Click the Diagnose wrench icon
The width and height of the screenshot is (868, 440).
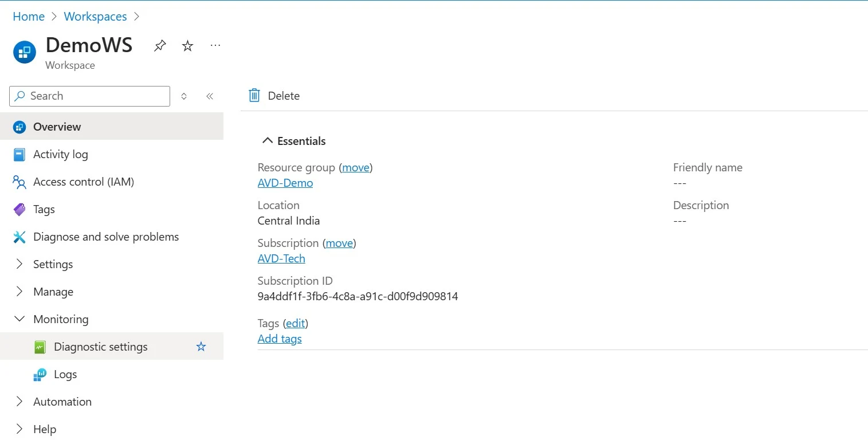tap(19, 237)
